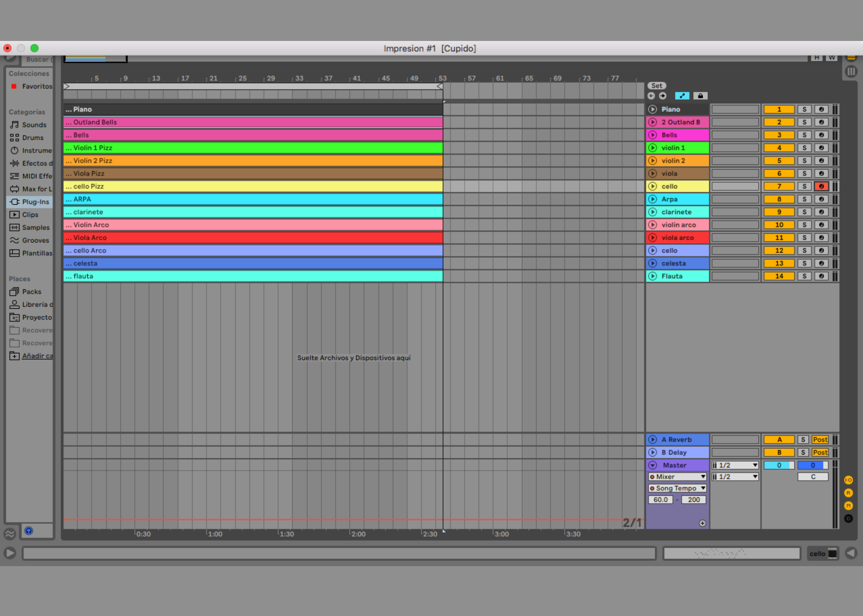Open the Mixer device chooser dropdown
This screenshot has height=616, width=863.
[677, 477]
